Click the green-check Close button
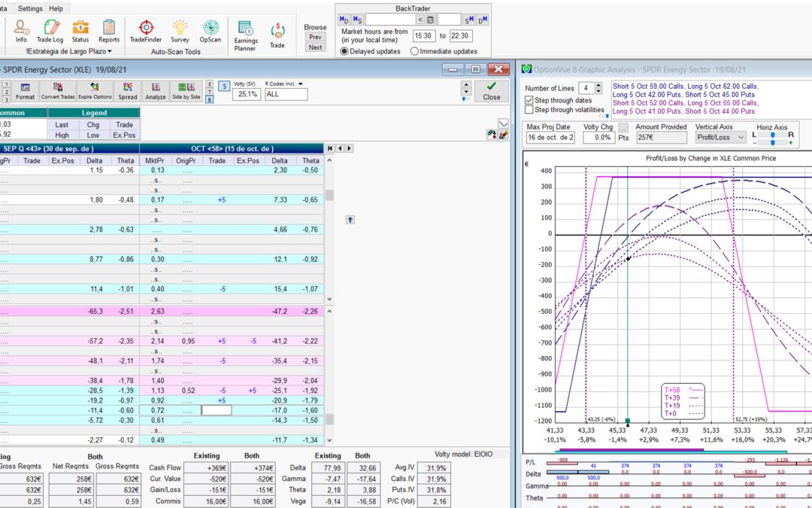This screenshot has height=508, width=812. coord(492,91)
